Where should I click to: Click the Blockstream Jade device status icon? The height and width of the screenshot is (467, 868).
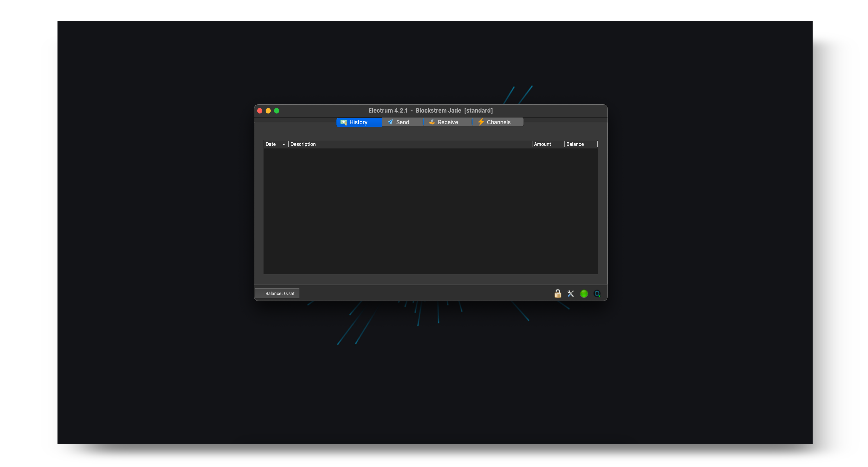597,293
